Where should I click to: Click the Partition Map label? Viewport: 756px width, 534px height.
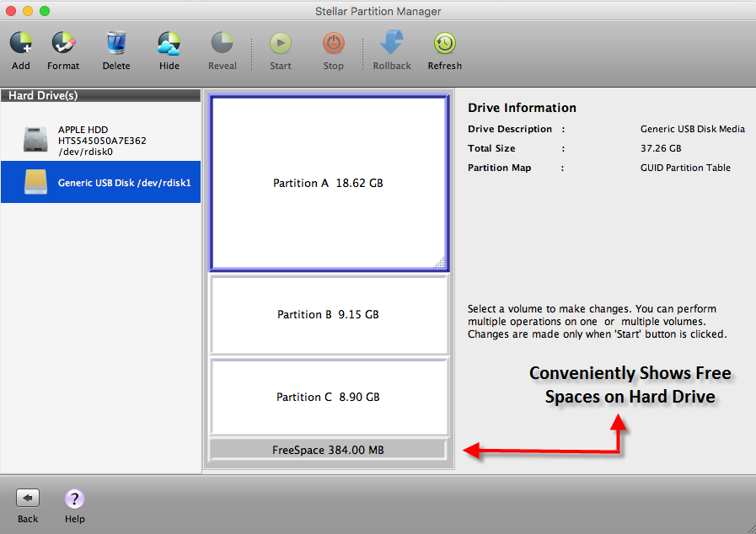coord(500,168)
